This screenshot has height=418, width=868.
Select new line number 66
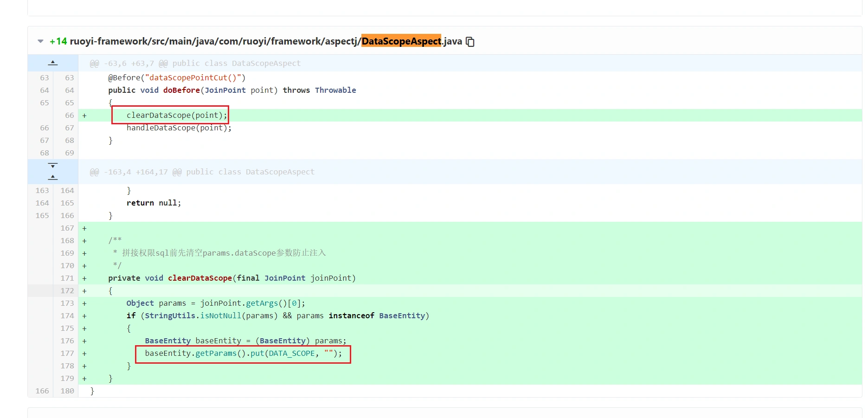(x=69, y=116)
